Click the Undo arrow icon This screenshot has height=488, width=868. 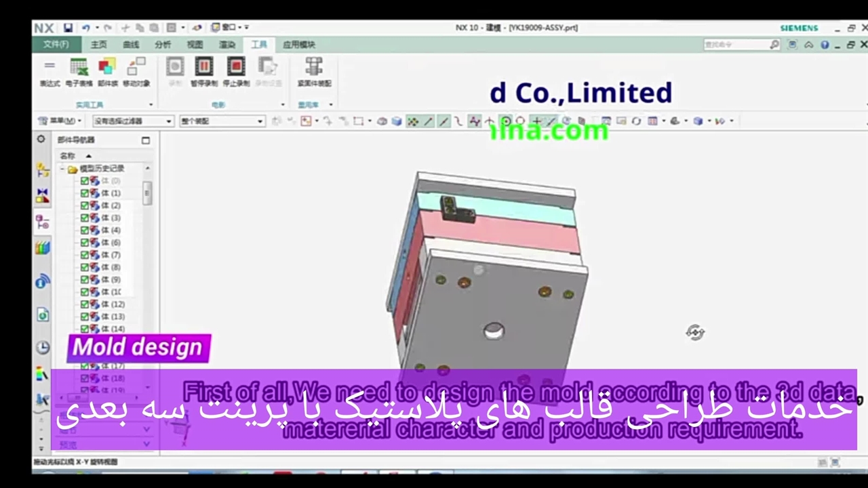pyautogui.click(x=85, y=28)
